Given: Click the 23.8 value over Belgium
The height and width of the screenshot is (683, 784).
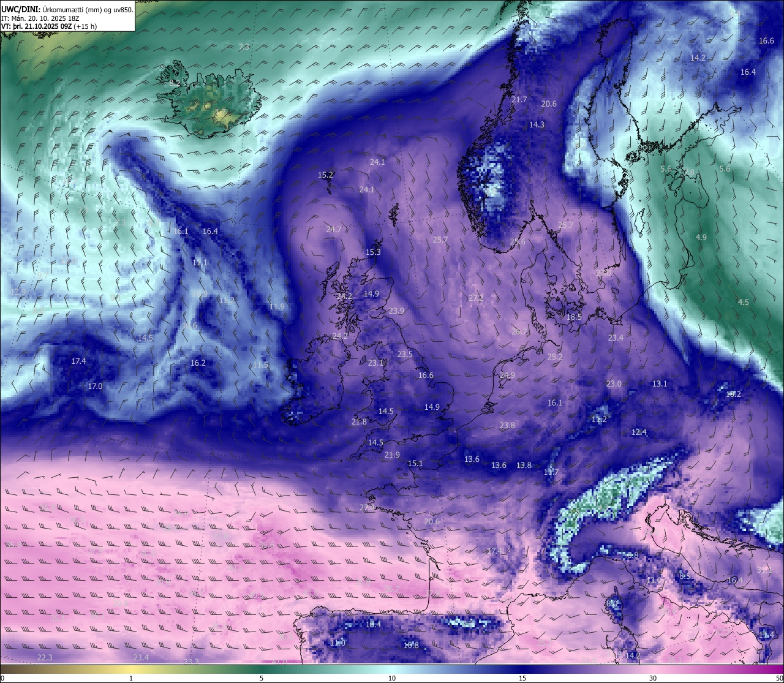Looking at the screenshot, I should [x=507, y=425].
